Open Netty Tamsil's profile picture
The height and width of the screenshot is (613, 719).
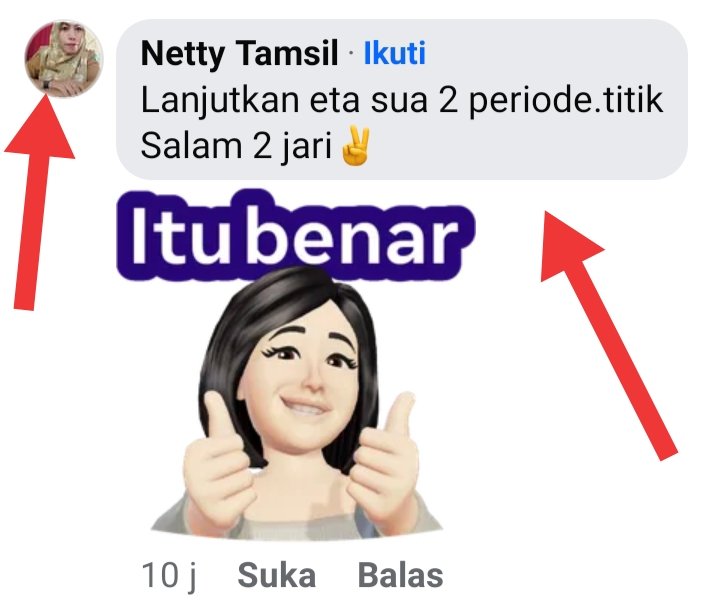pyautogui.click(x=64, y=59)
